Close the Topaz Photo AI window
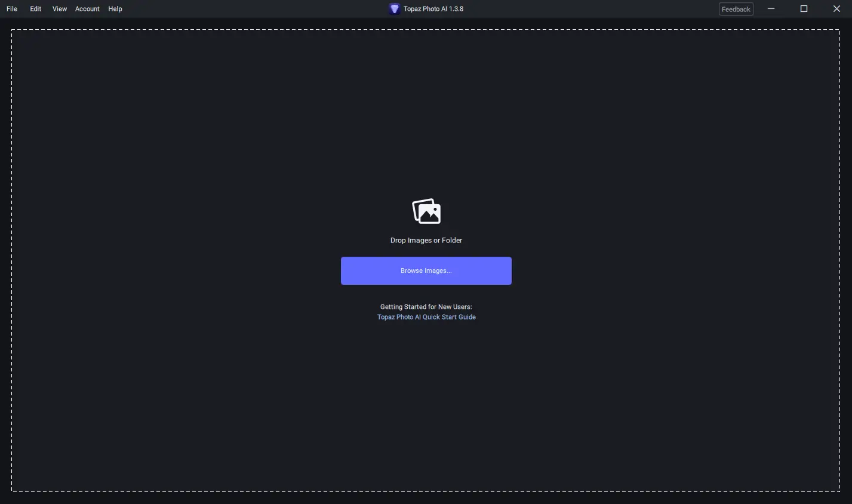The width and height of the screenshot is (852, 504). tap(836, 9)
